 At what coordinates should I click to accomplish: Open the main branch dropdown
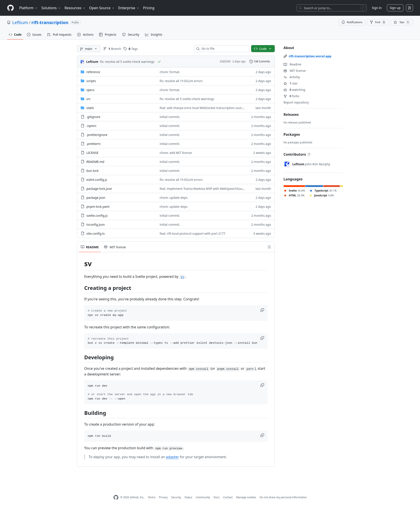point(89,49)
